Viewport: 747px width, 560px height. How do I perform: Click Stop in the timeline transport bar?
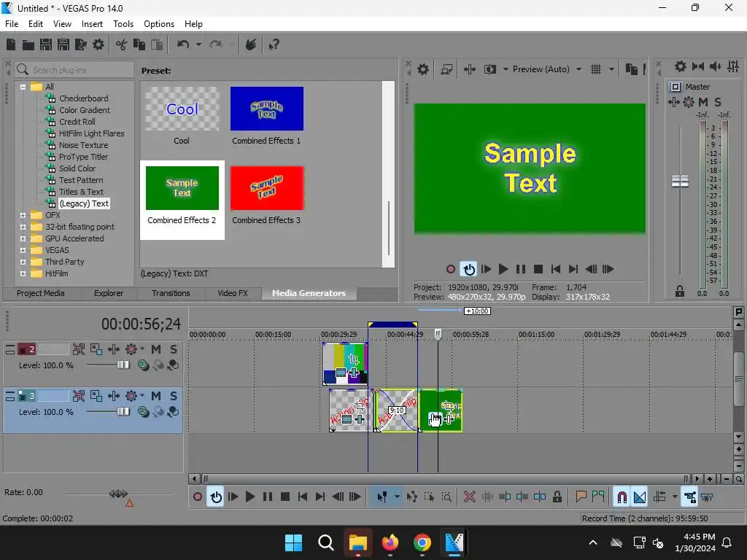[x=285, y=497]
